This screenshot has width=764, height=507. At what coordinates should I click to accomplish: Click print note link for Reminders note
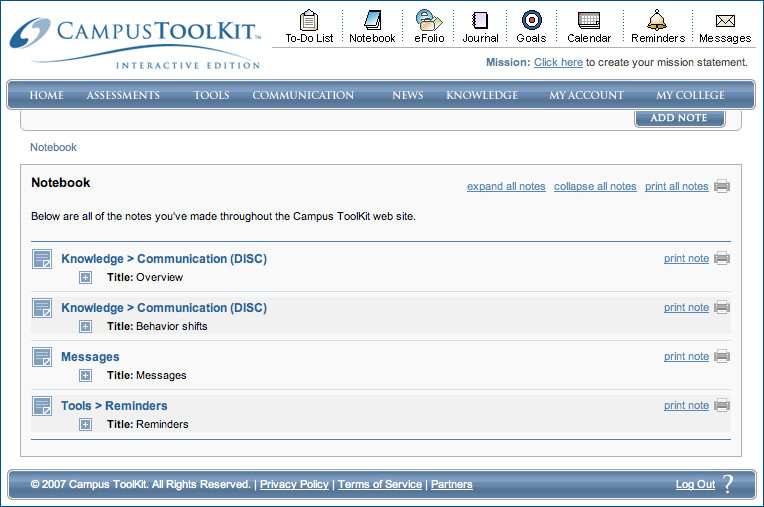686,405
